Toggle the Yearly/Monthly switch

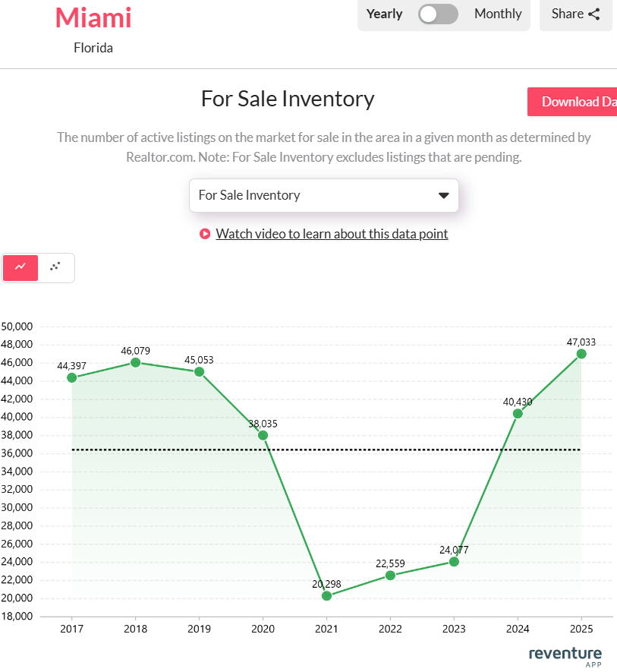click(x=438, y=14)
